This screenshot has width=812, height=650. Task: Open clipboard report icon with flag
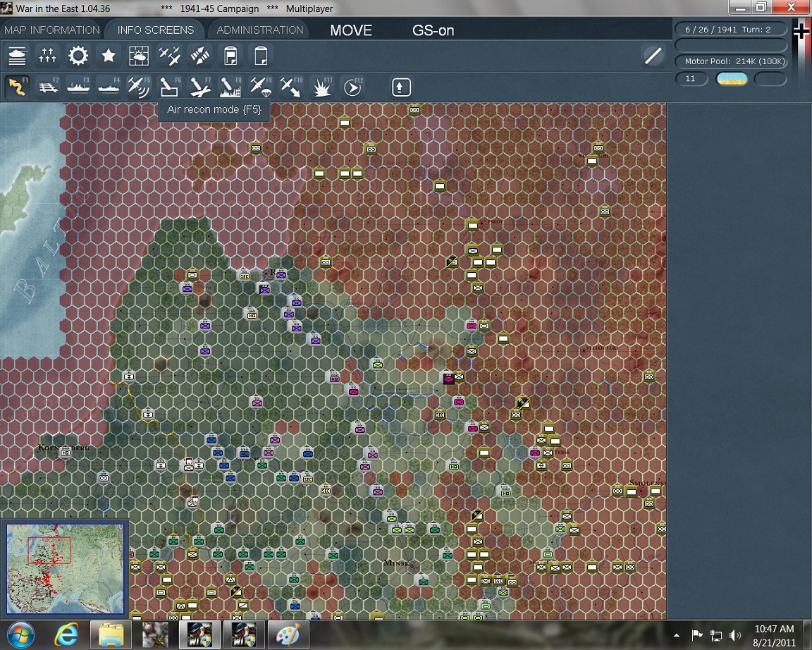click(230, 56)
